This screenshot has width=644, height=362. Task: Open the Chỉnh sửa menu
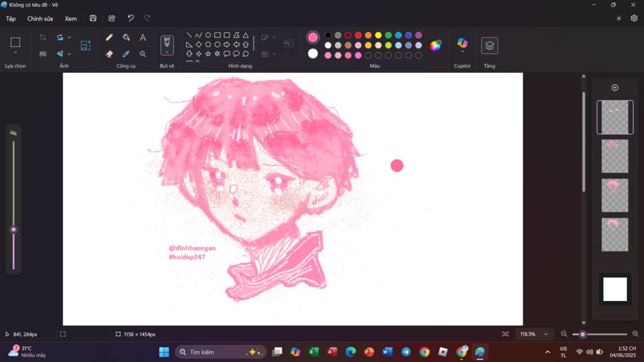[x=40, y=19]
